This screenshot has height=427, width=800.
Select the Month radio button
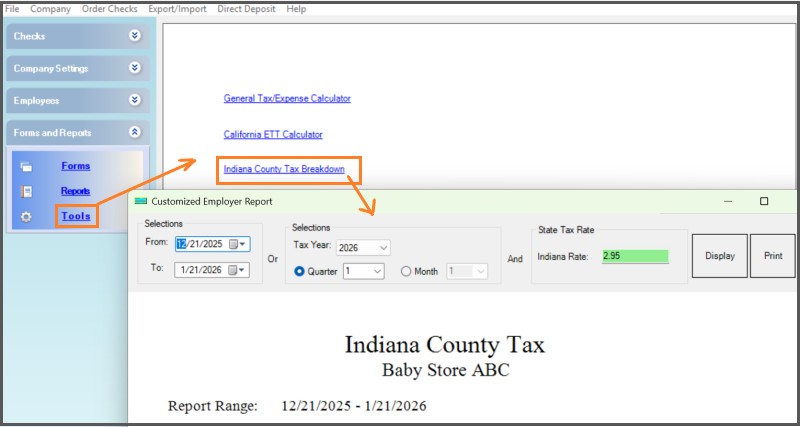406,271
